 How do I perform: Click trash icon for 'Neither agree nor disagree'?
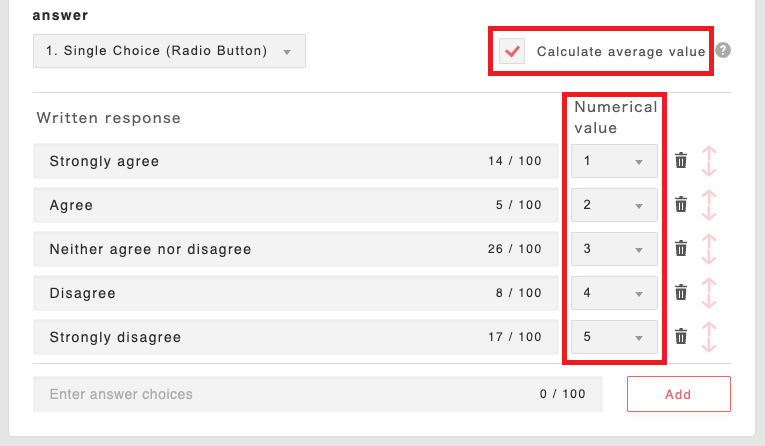point(681,249)
